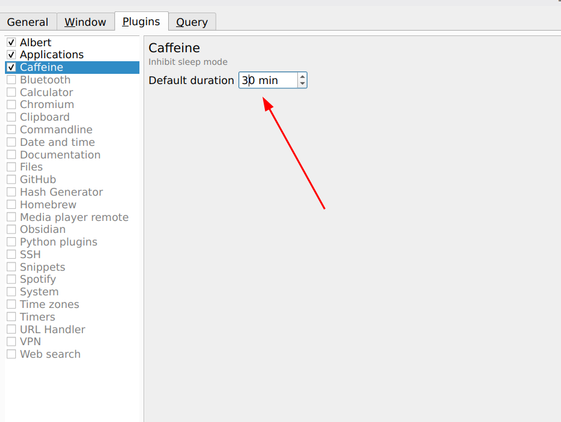The image size is (561, 422).
Task: Enable the Calculator plugin checkbox
Action: pos(11,92)
